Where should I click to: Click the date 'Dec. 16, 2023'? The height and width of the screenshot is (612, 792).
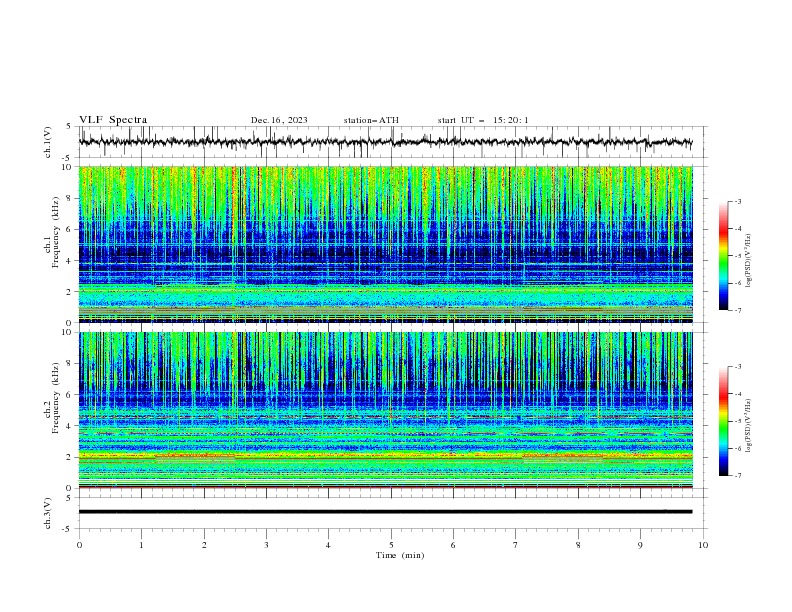pyautogui.click(x=279, y=120)
